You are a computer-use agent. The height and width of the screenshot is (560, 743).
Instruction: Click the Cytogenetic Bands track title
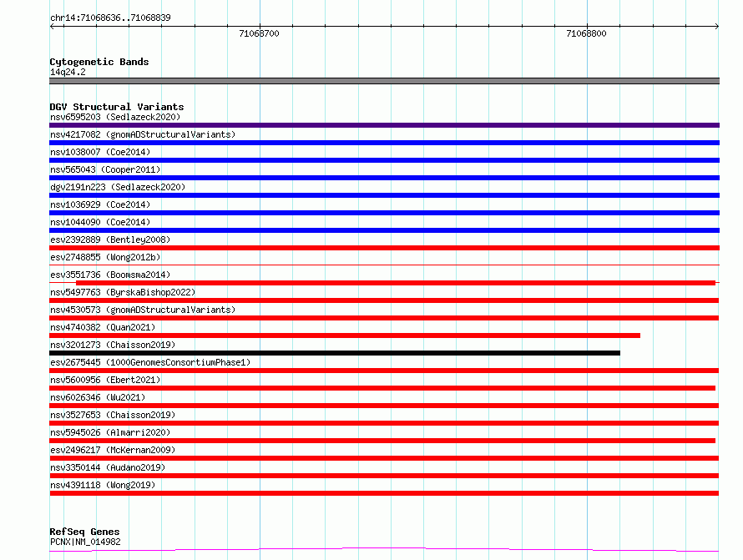pos(99,62)
